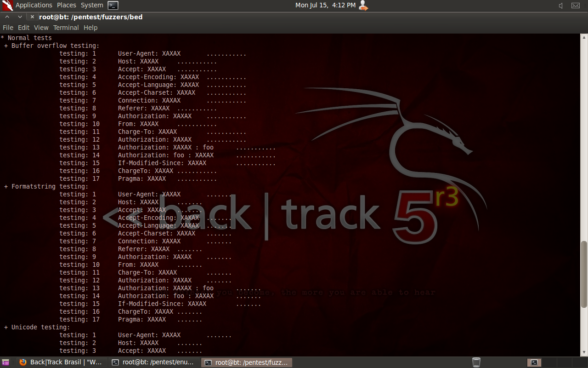
Task: Open the terminal File menu
Action: pyautogui.click(x=8, y=28)
